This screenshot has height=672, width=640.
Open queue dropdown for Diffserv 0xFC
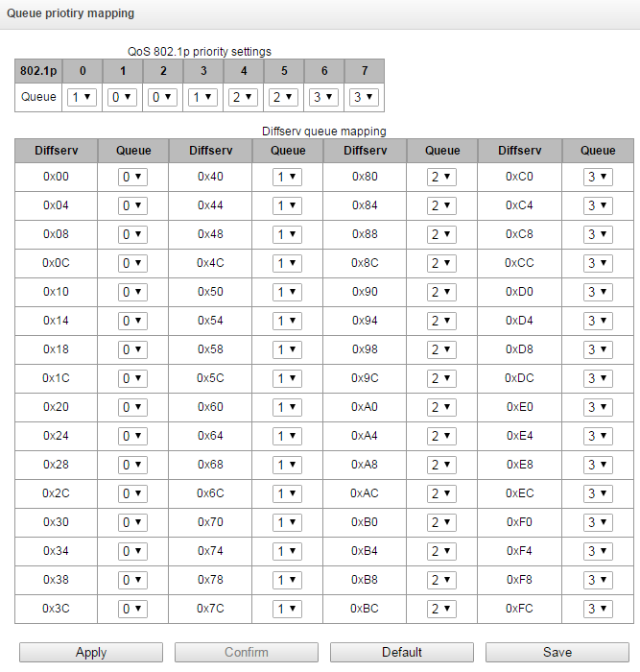click(x=597, y=610)
